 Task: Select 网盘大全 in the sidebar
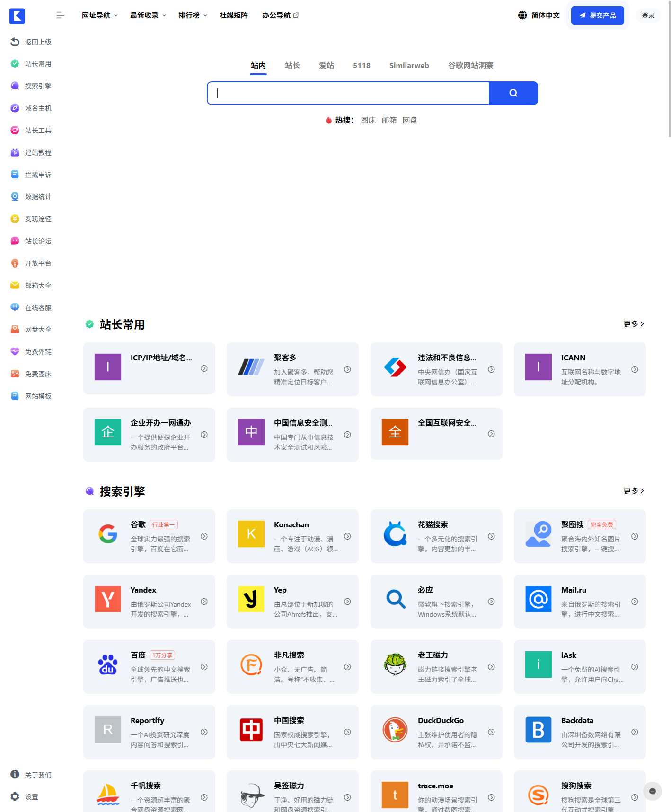pos(31,330)
